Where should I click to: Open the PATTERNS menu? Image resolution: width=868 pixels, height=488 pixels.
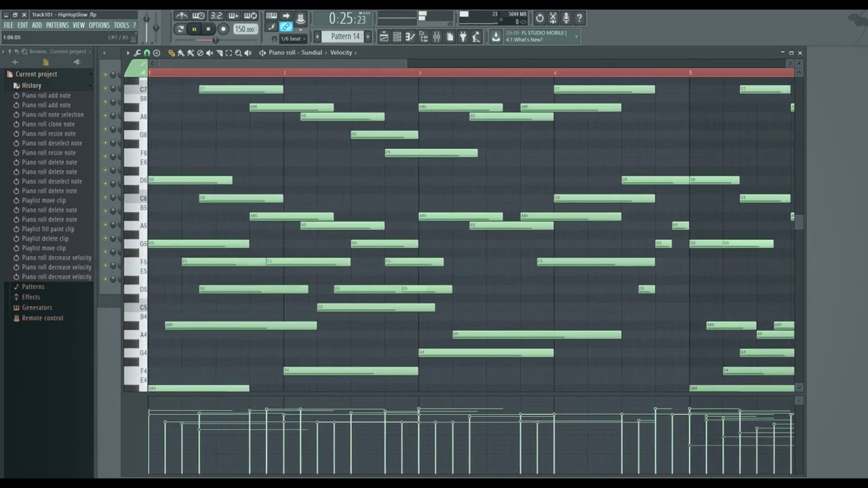pos(57,25)
